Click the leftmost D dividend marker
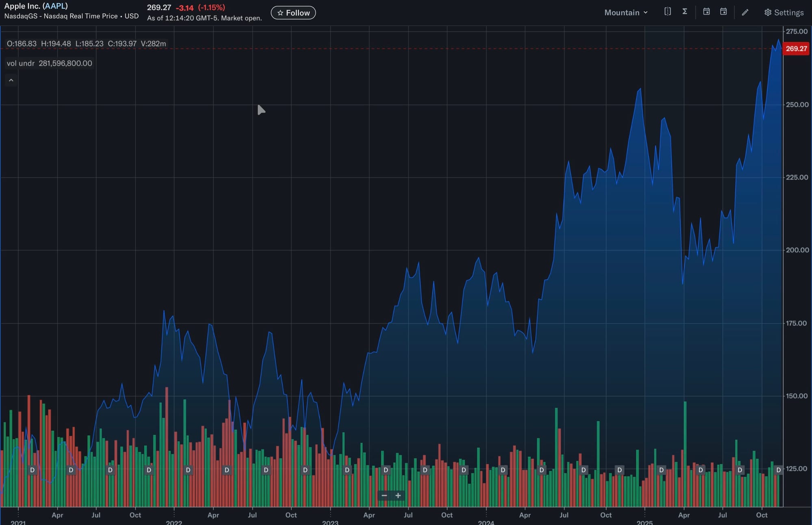Viewport: 812px width, 525px height. pyautogui.click(x=32, y=470)
